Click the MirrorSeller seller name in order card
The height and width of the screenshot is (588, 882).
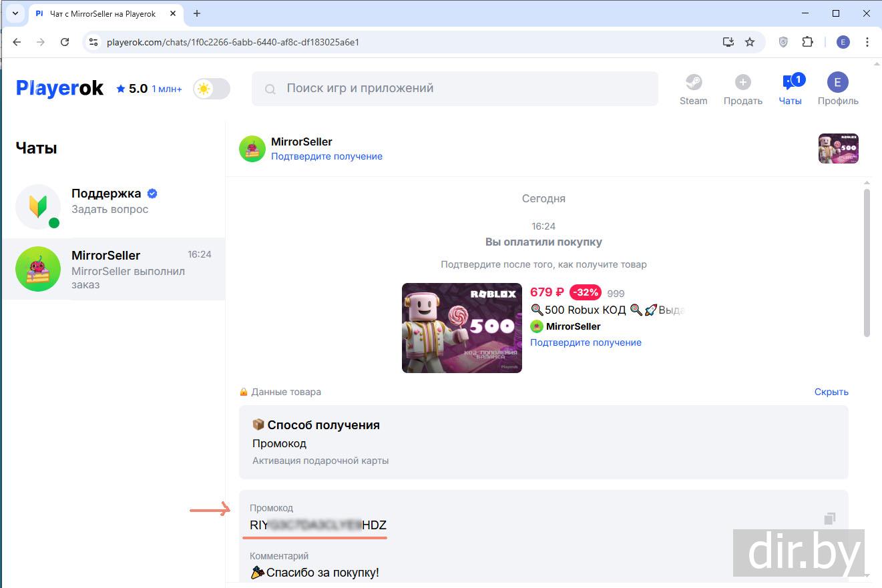pos(573,326)
